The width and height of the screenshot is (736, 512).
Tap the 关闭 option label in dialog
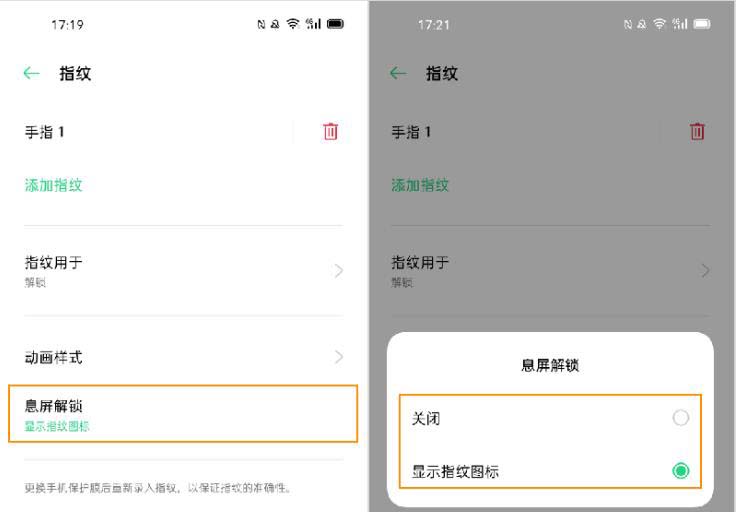426,418
